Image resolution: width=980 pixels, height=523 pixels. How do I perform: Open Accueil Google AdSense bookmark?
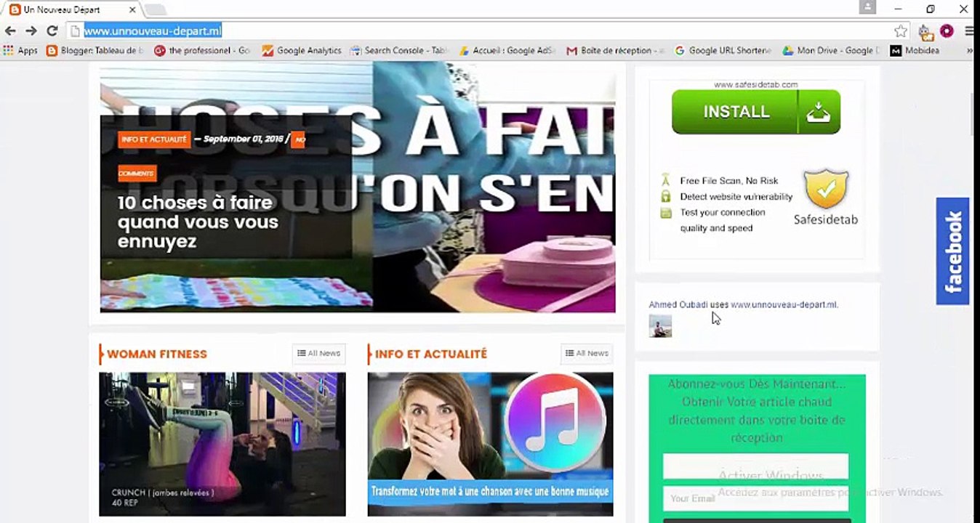point(507,51)
